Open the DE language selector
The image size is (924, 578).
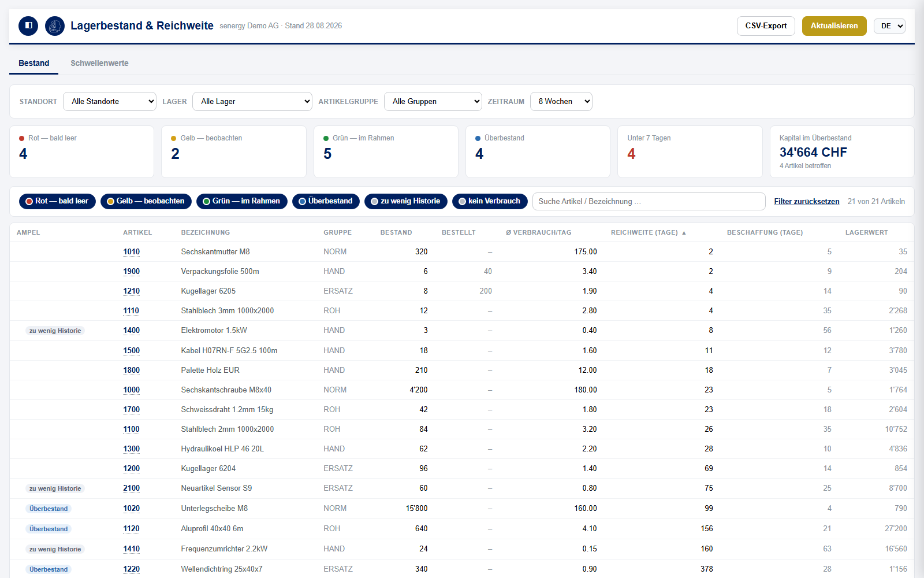click(889, 26)
